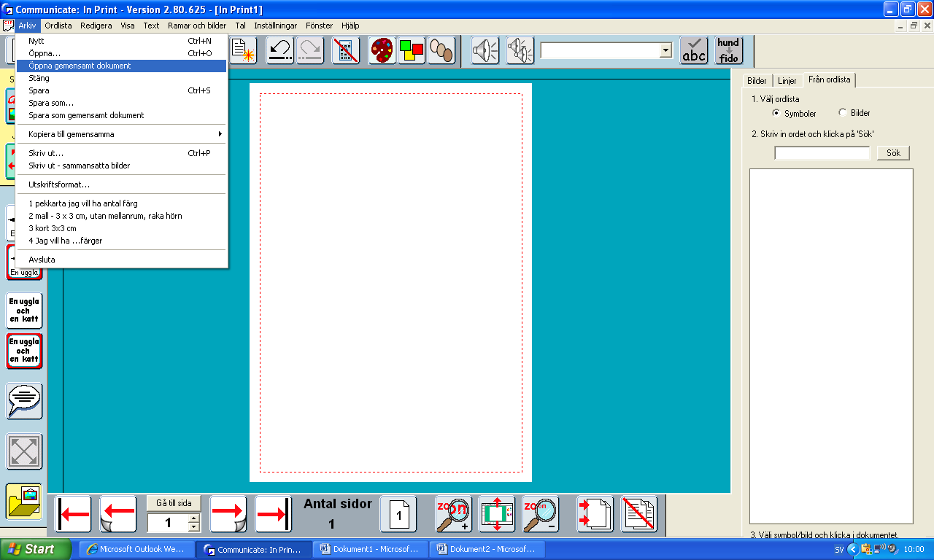Click the undo arrow icon
Screen dimensions: 934x560
coord(280,50)
